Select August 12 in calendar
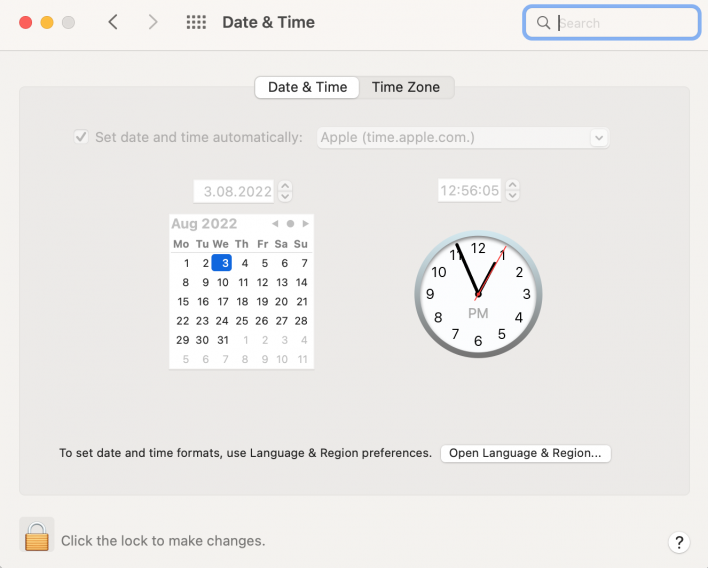 [x=262, y=283]
